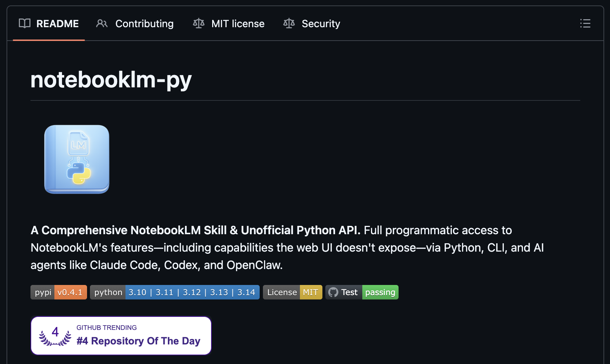Click the README book icon

pyautogui.click(x=25, y=24)
